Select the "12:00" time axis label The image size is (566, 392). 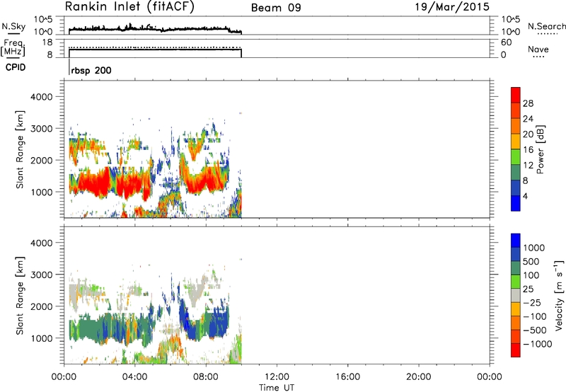click(277, 377)
